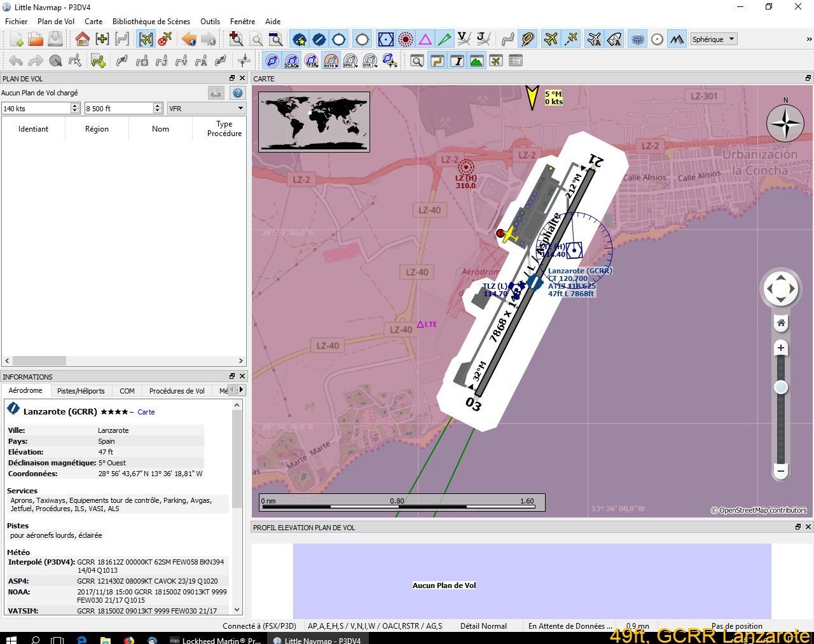Toggle ICAO airspaces display
Viewport: 814px width, 644px height.
pos(291,61)
